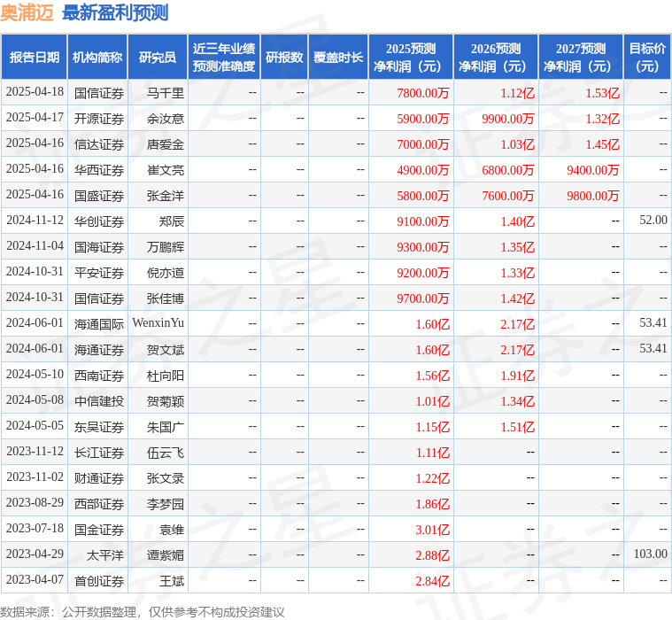Click the 9900.00万 forecast value

tap(508, 119)
